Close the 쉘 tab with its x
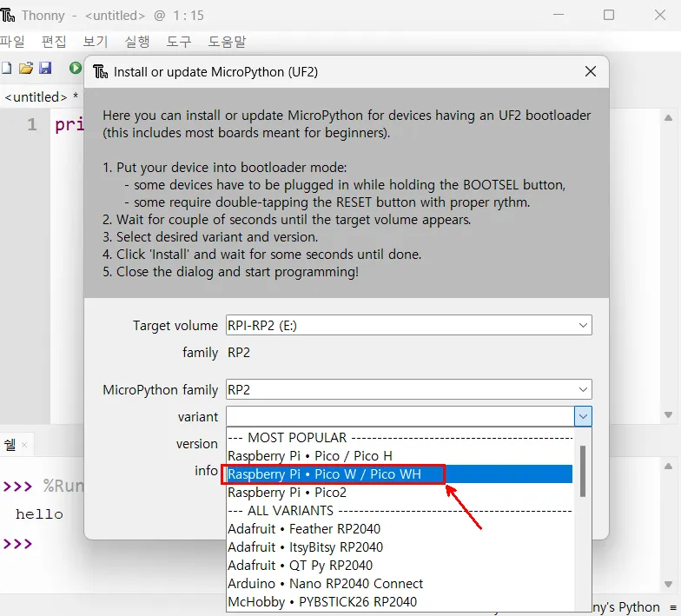The height and width of the screenshot is (616, 681). (x=24, y=445)
